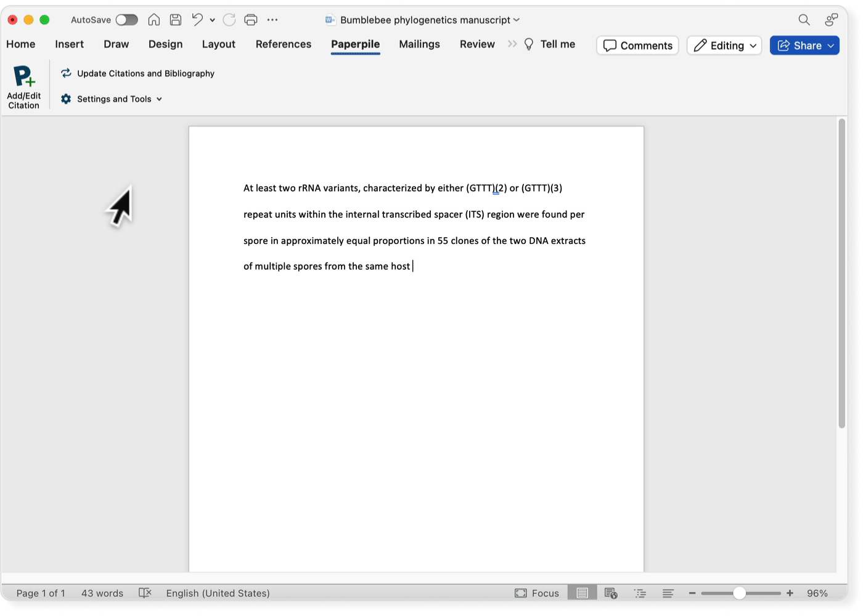The image size is (863, 616).
Task: Select the Print Layout view button
Action: point(582,593)
